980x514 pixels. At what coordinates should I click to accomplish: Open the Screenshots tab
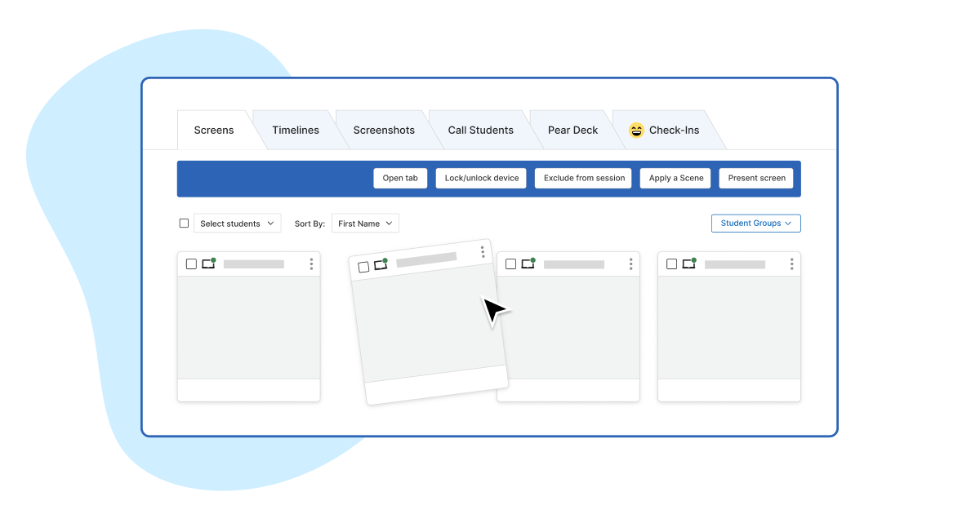pyautogui.click(x=384, y=130)
